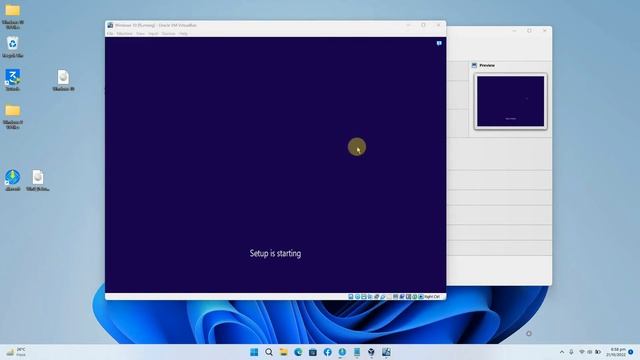The height and width of the screenshot is (360, 640).
Task: Open taskbar Search
Action: point(269,352)
